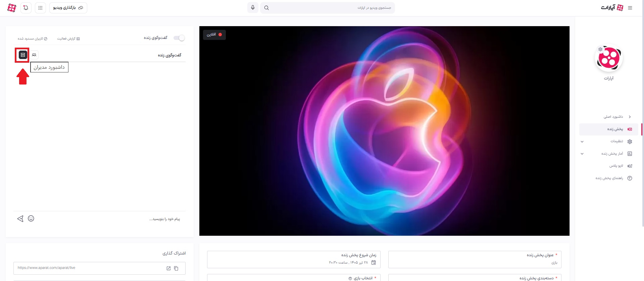
Task: Select پخش زنده in the sidebar
Action: [609, 129]
